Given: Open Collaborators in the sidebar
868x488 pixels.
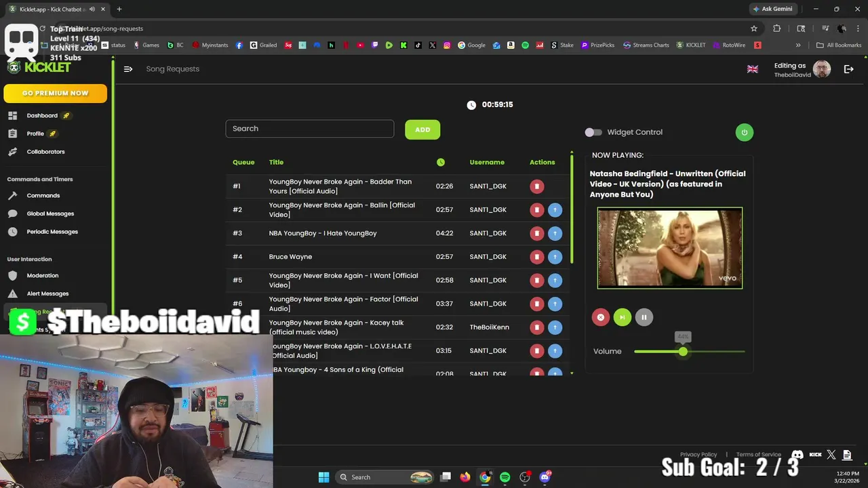Looking at the screenshot, I should 45,152.
